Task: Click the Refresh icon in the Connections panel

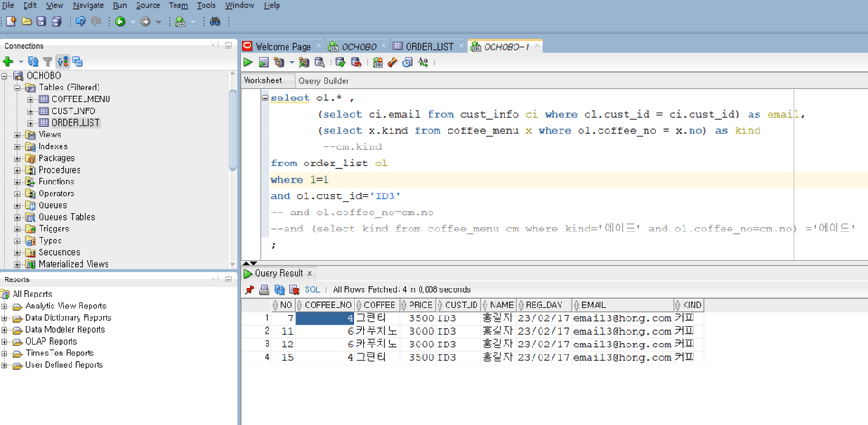Action: pyautogui.click(x=33, y=61)
